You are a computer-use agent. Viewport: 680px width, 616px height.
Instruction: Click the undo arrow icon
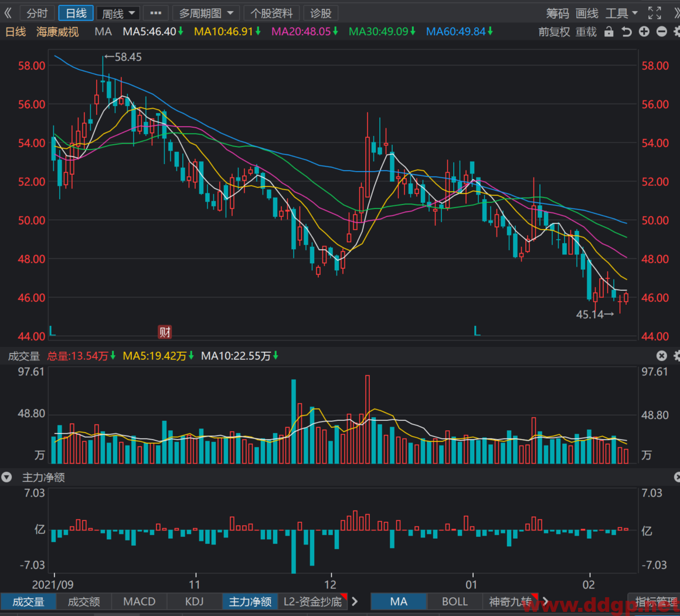coord(626,32)
